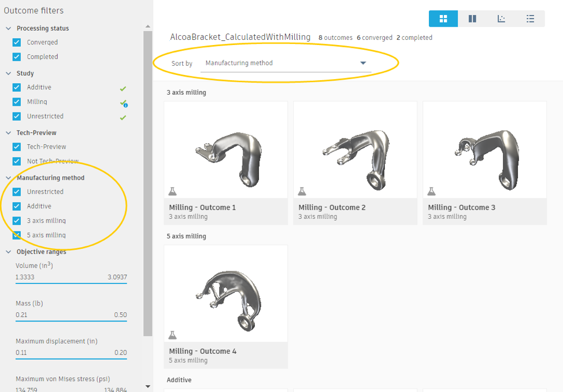Click info checkmark next to Milling study
Viewport: 563px width, 392px height.
pyautogui.click(x=124, y=104)
